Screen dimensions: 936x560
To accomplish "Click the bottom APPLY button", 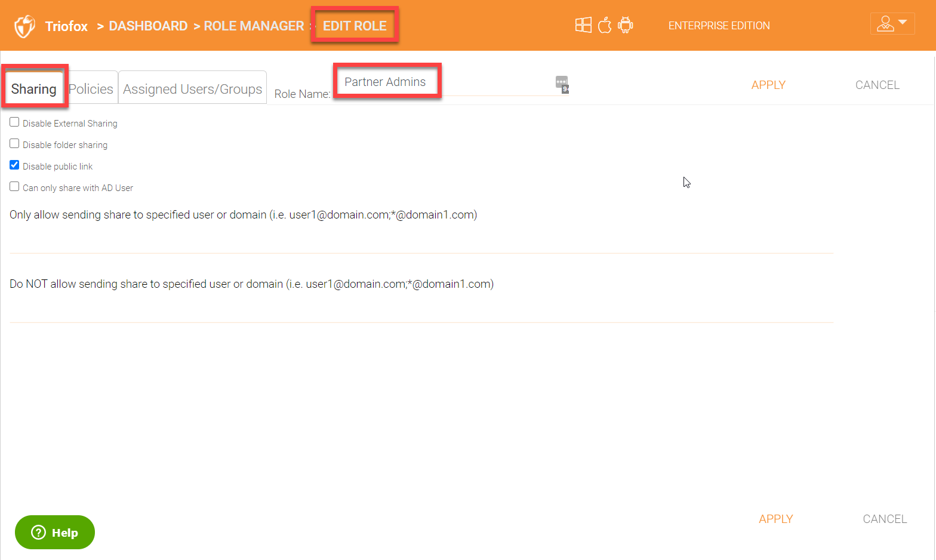I will click(775, 519).
